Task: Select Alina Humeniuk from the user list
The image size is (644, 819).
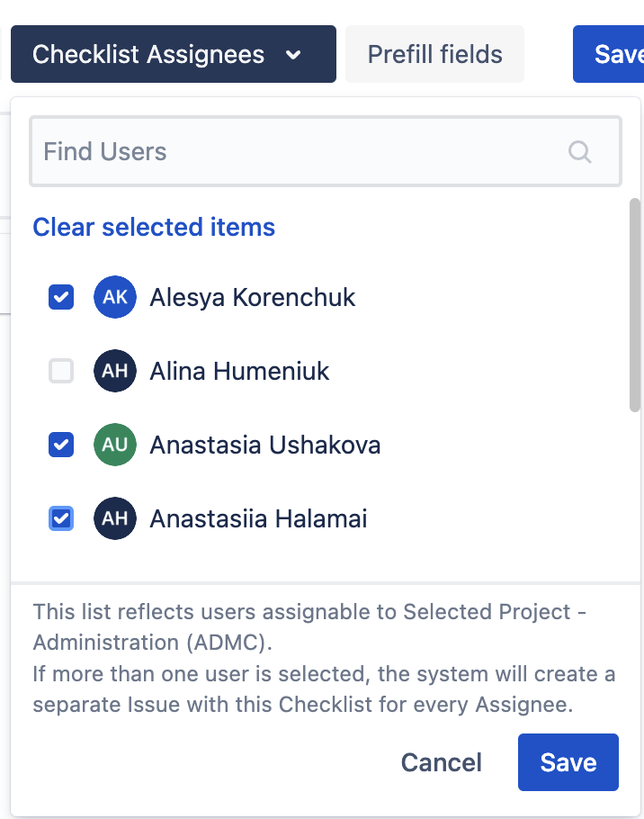Action: 239,371
